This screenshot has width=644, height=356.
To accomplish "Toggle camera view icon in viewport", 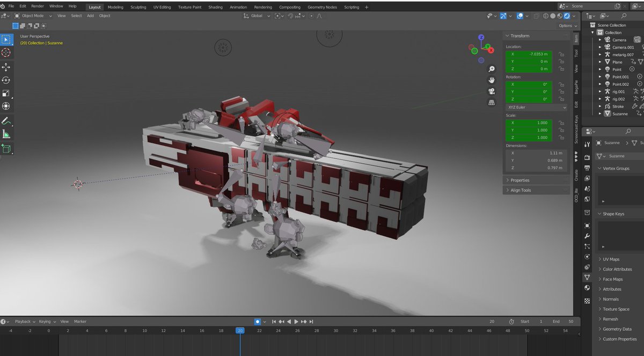I will [492, 91].
